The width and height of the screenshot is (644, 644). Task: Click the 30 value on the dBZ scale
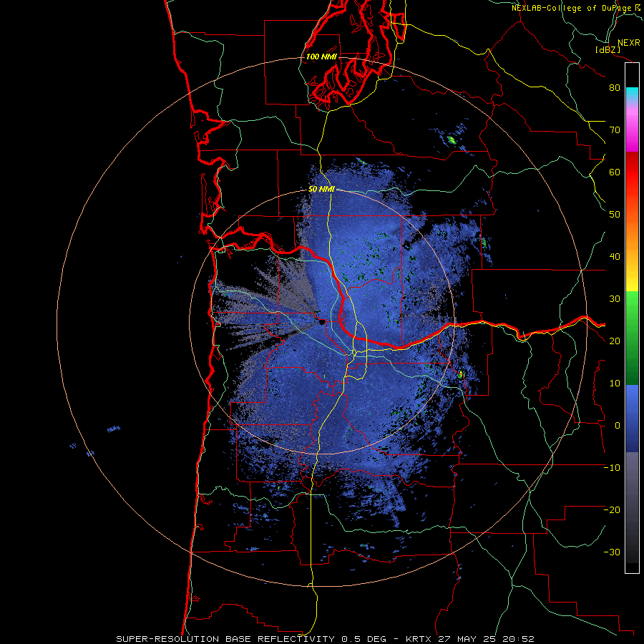(615, 299)
